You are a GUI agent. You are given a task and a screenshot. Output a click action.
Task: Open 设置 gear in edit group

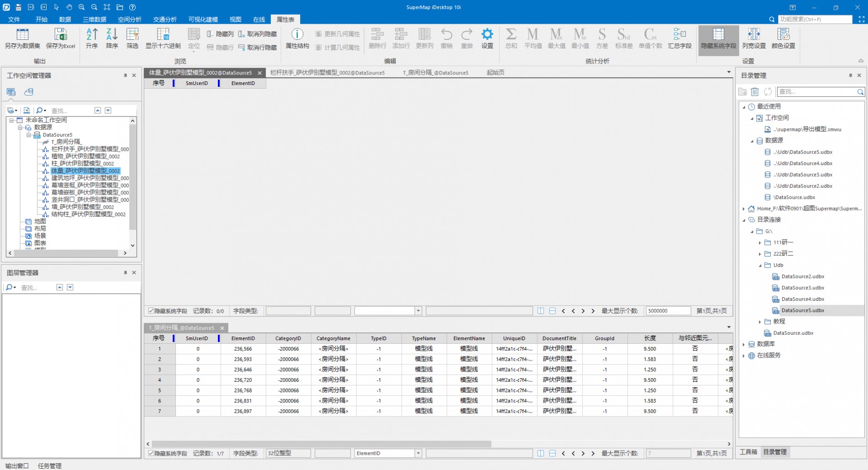point(487,38)
